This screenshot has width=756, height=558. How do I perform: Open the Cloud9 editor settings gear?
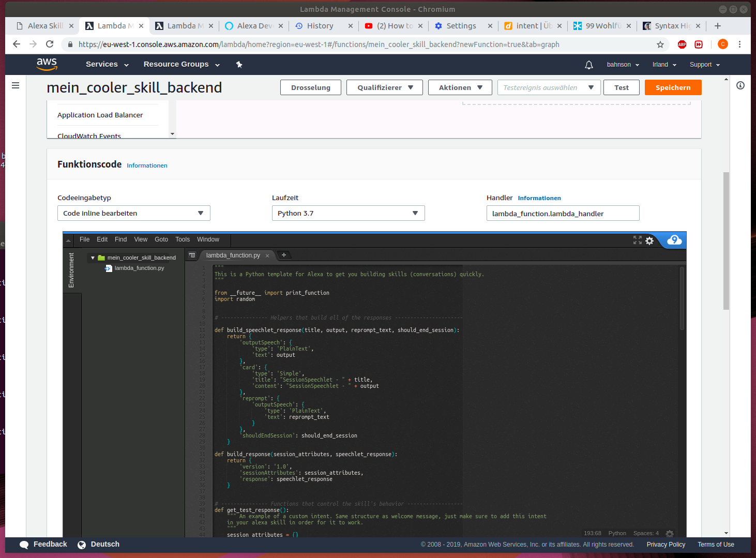pyautogui.click(x=649, y=240)
